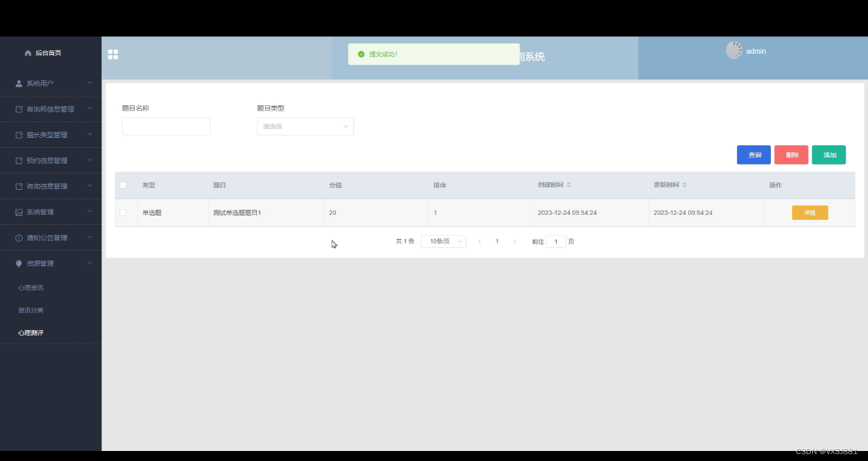This screenshot has width=868, height=461.
Task: Click the blue 查询 button
Action: pyautogui.click(x=753, y=155)
